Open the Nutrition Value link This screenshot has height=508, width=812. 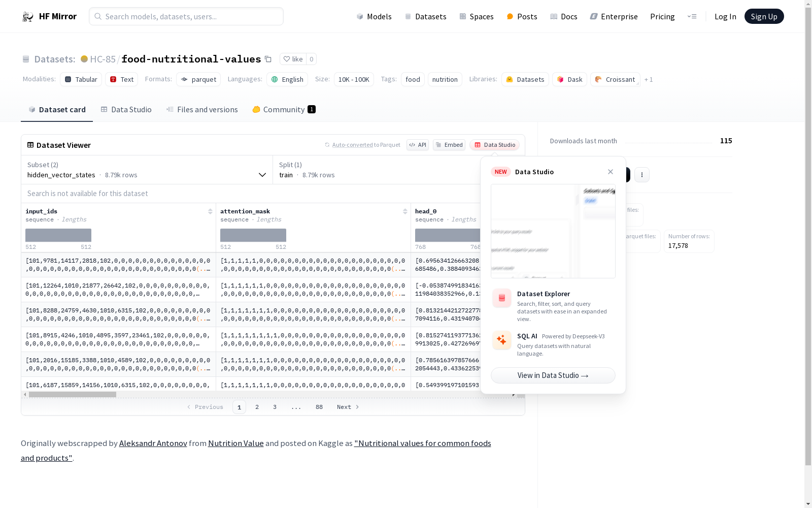pyautogui.click(x=236, y=443)
